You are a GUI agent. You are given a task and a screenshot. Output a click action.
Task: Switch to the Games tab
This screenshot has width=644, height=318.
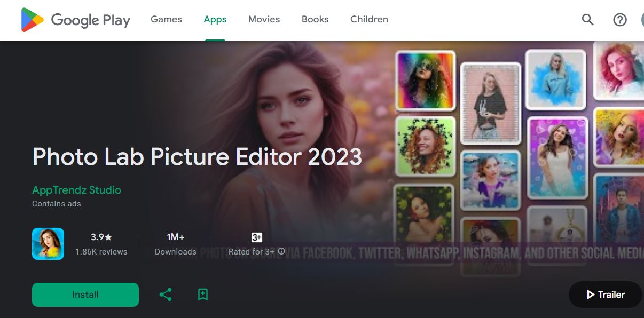(x=166, y=19)
